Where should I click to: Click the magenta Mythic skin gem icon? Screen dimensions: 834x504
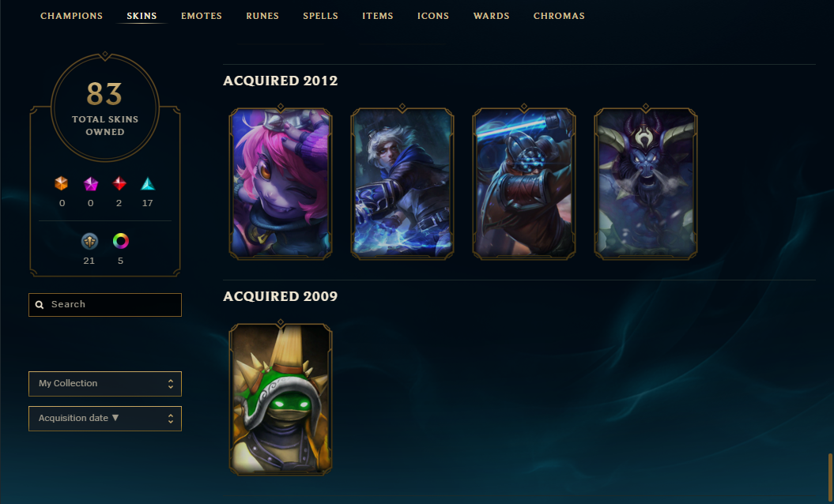91,184
